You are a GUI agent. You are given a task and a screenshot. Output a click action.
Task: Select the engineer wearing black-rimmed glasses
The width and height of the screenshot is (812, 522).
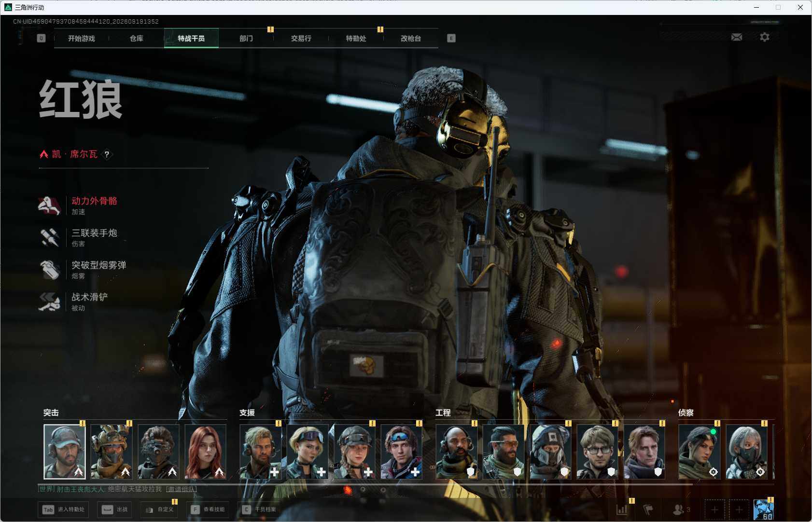click(598, 452)
